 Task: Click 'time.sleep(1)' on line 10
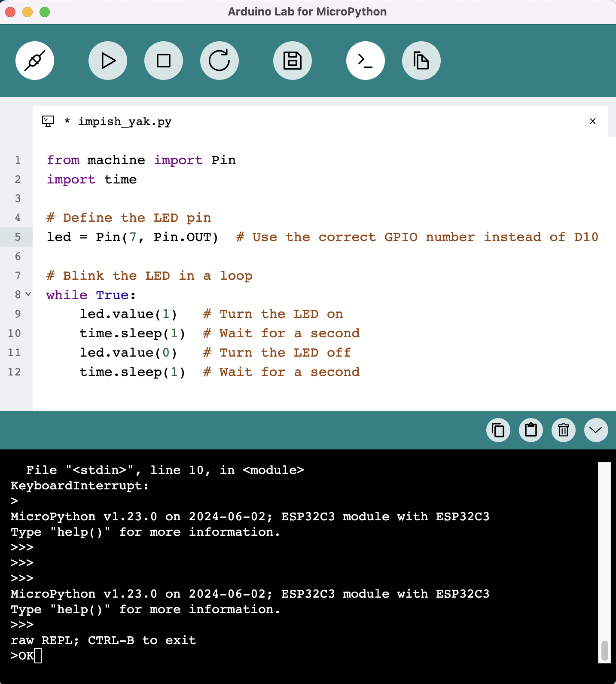point(132,333)
